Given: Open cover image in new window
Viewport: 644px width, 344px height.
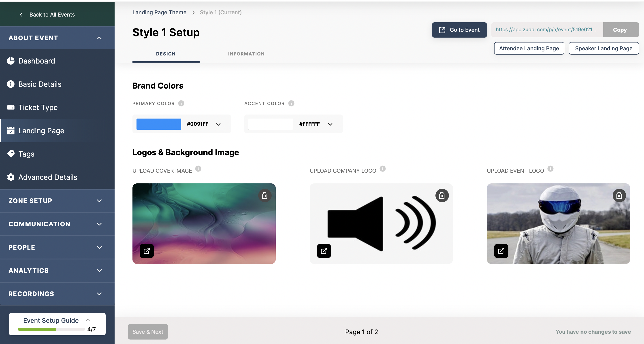Looking at the screenshot, I should [x=147, y=251].
